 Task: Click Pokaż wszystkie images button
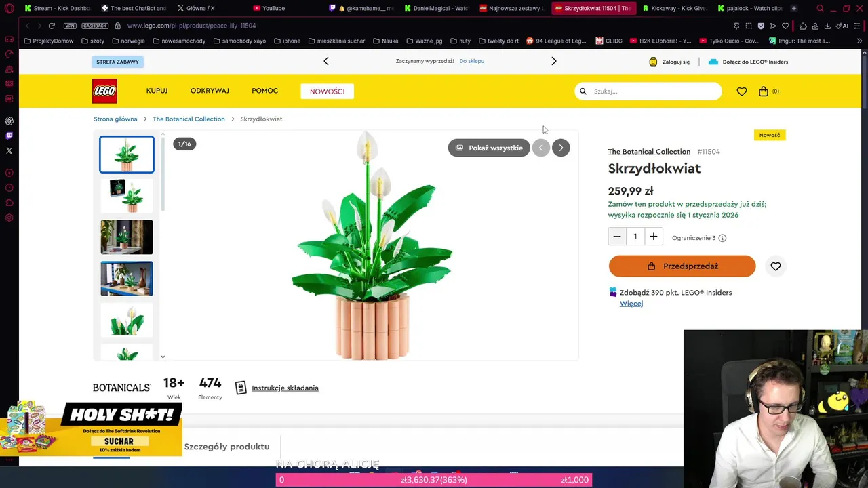tap(489, 148)
